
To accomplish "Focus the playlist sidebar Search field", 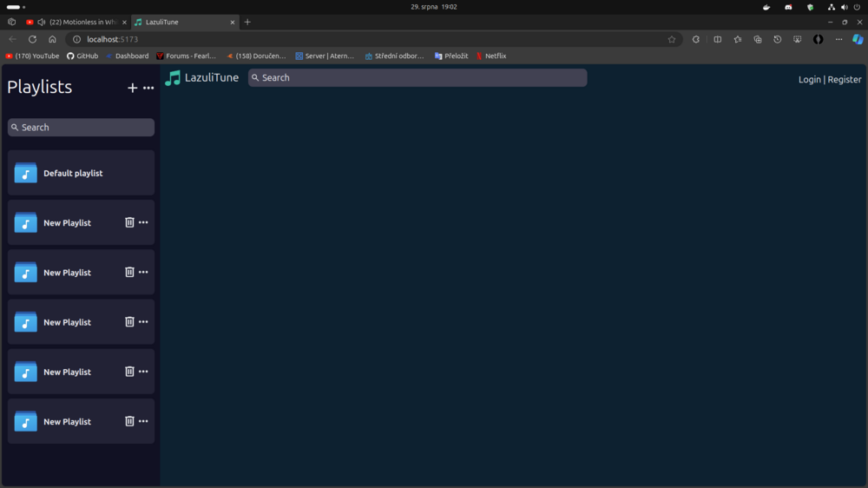I will point(81,128).
